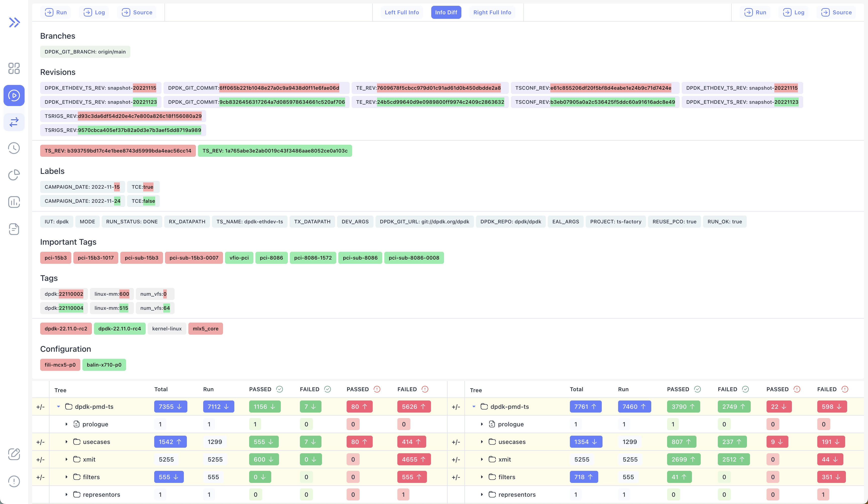The image size is (868, 504).
Task: Open the history clock sidebar icon
Action: tap(14, 148)
